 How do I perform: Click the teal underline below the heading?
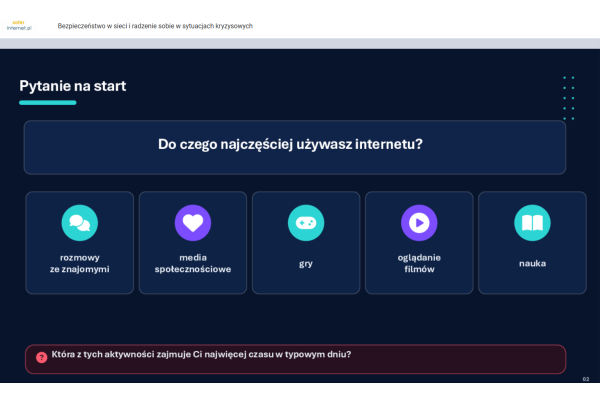47,103
